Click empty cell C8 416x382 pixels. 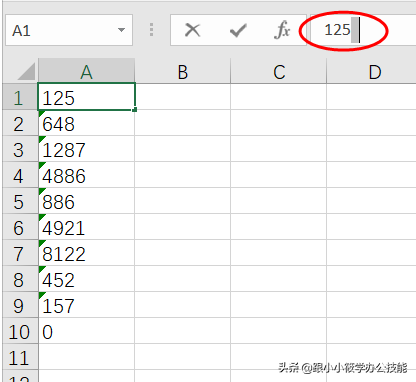[278, 279]
